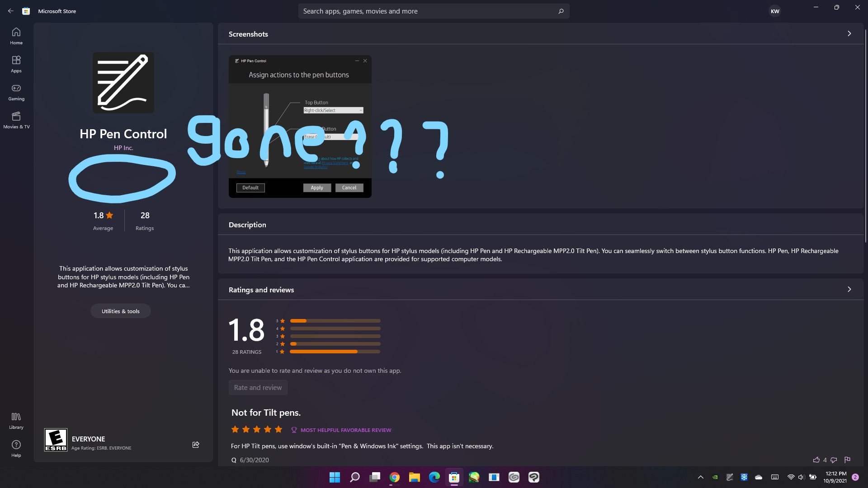Expand the Screenshots section chevron
This screenshot has height=488, width=868.
point(849,33)
